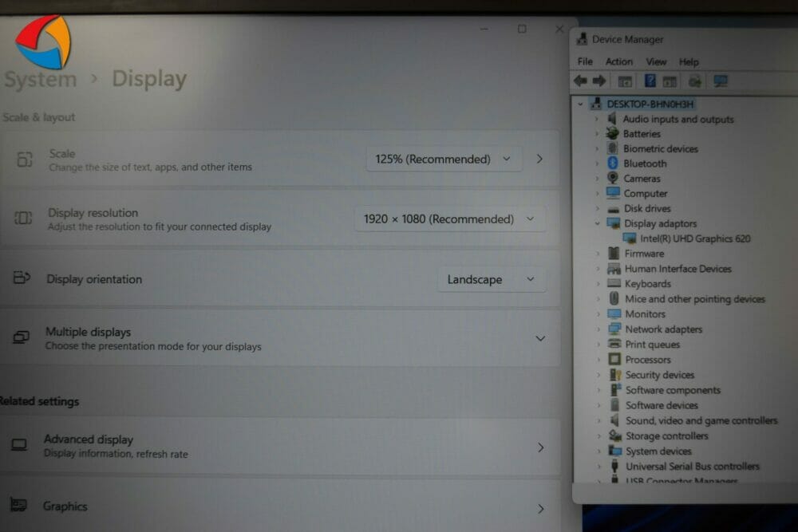Viewport: 798px width, 532px height.
Task: Click the Device Manager title bar icon
Action: 582,38
